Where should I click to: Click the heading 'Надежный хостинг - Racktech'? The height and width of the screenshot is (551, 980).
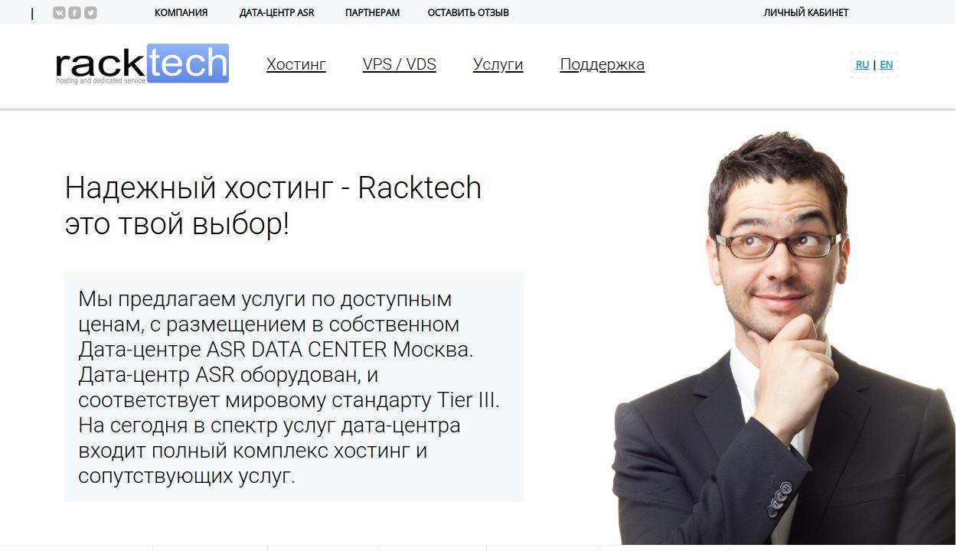273,207
